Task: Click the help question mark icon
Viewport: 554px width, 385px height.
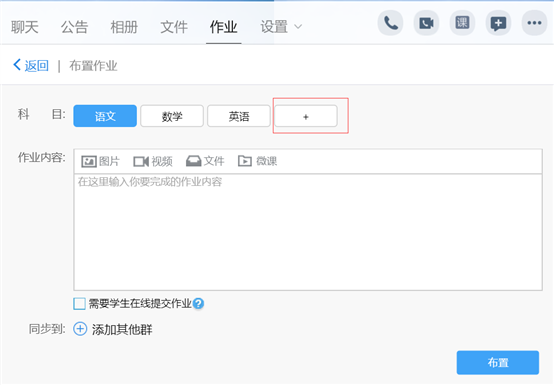Action: tap(199, 303)
